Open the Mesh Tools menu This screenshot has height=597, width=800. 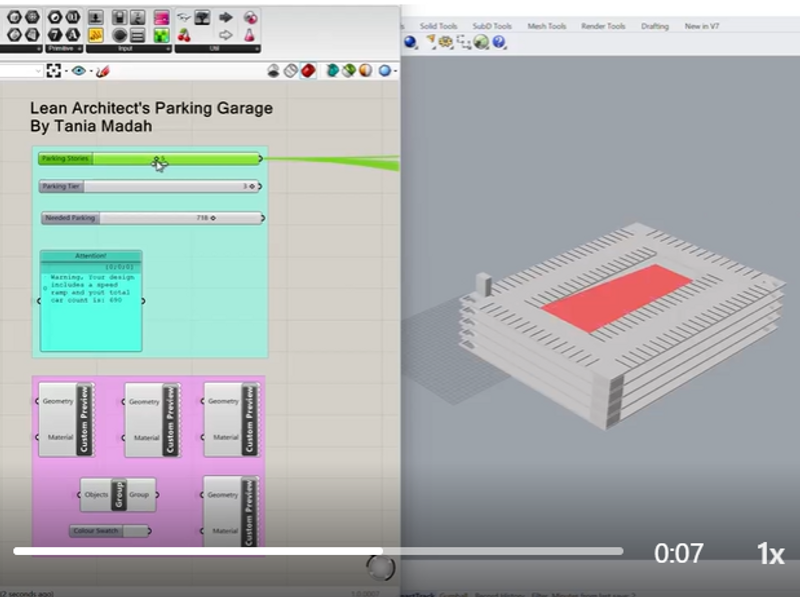[546, 27]
